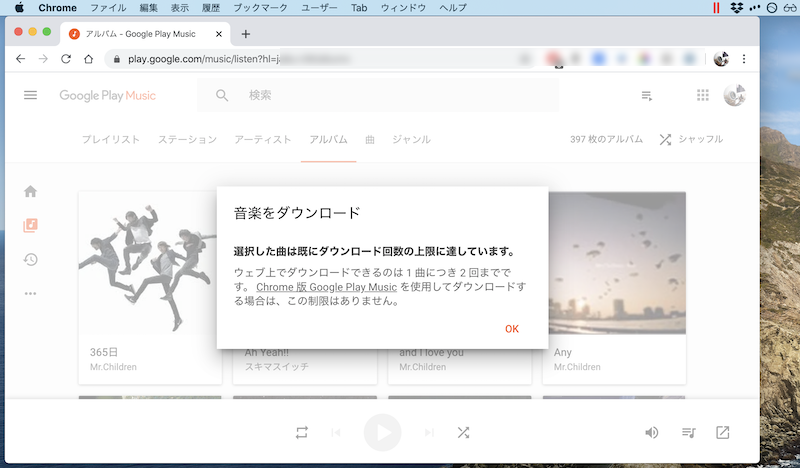
Task: Click the シャッフル button above albums
Action: [690, 140]
